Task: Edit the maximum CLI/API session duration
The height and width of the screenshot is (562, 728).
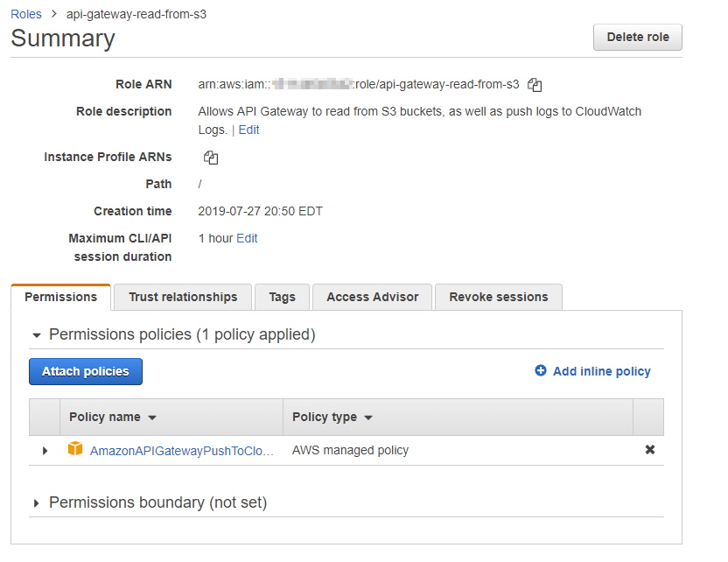Action: [247, 237]
